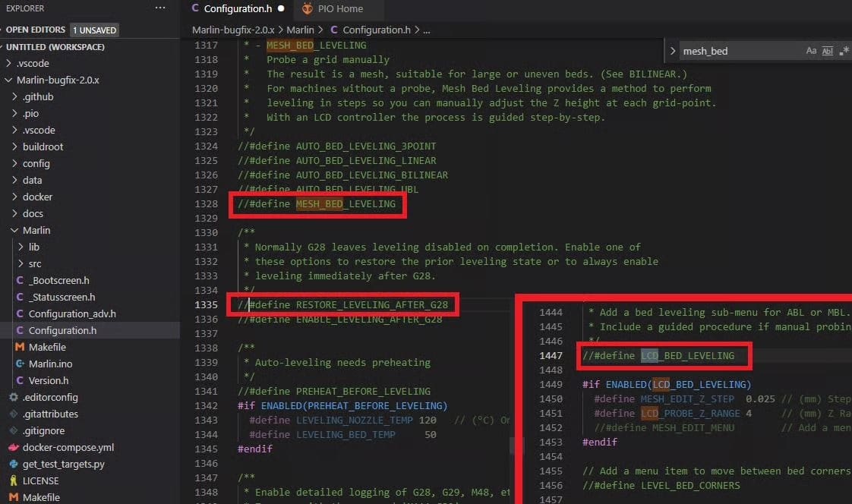Click the 1 UNSAVED badge

(x=95, y=30)
